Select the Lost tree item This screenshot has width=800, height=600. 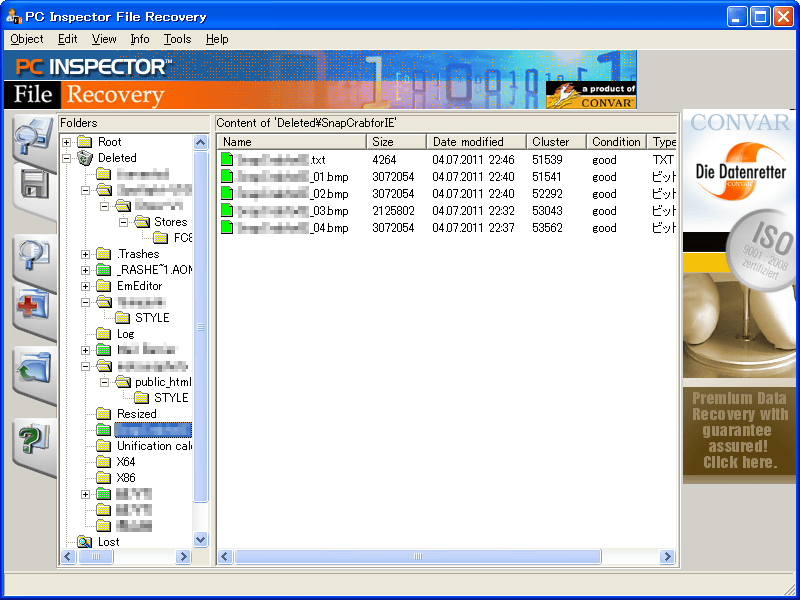(x=108, y=542)
